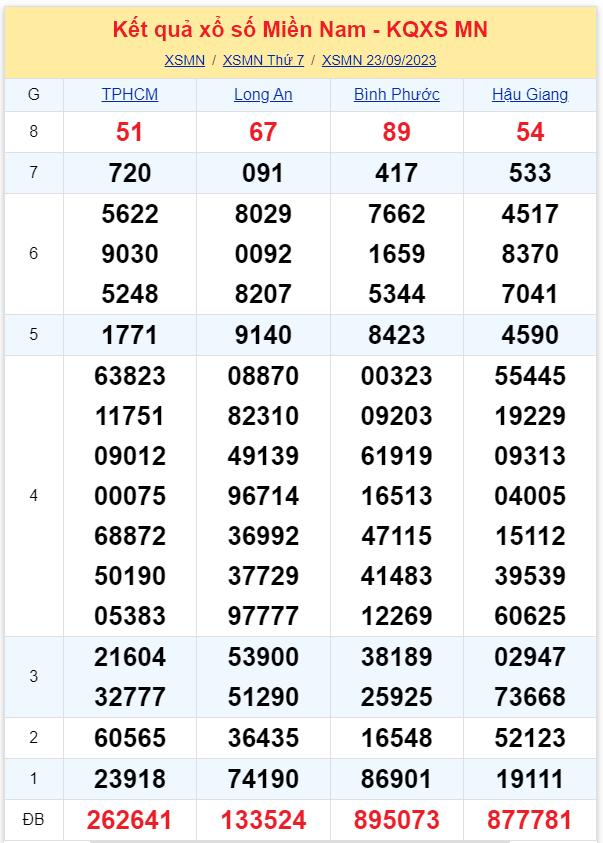Image resolution: width=603 pixels, height=843 pixels.
Task: Open the XSMN Thứ 7 link
Action: (263, 60)
